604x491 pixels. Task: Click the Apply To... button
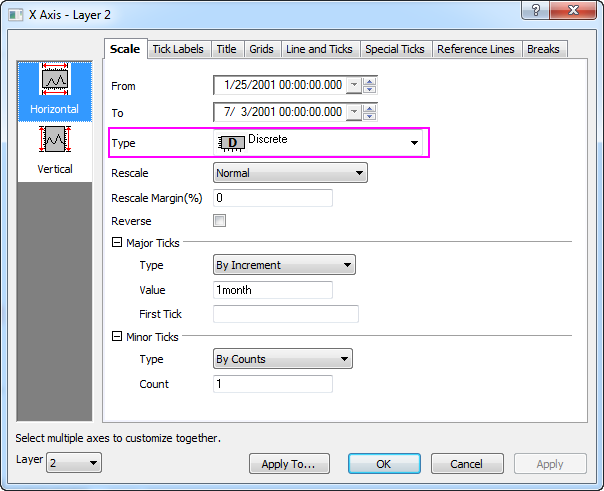[288, 464]
